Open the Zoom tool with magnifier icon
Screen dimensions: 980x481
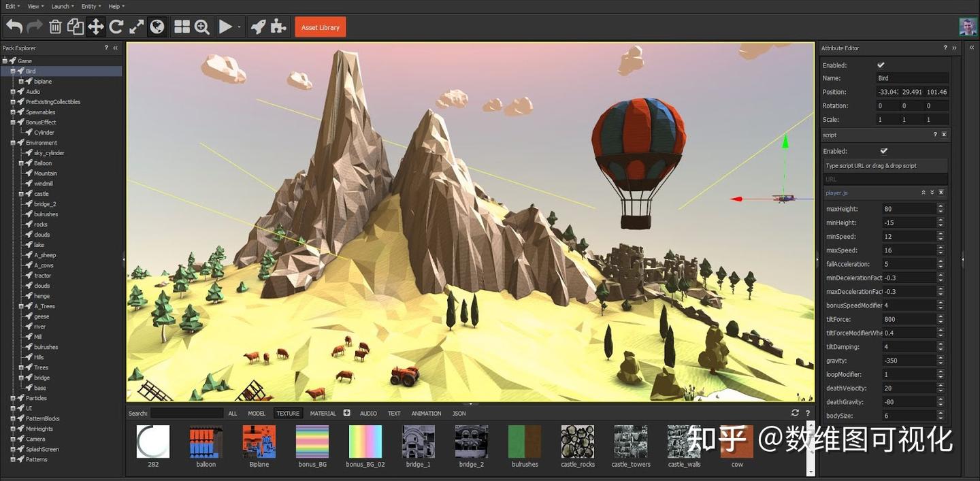pos(201,27)
